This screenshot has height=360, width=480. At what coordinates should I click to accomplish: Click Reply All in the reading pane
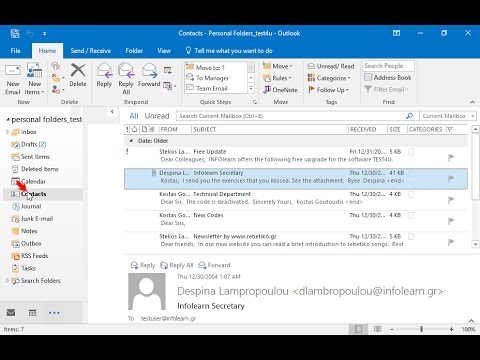(x=176, y=265)
